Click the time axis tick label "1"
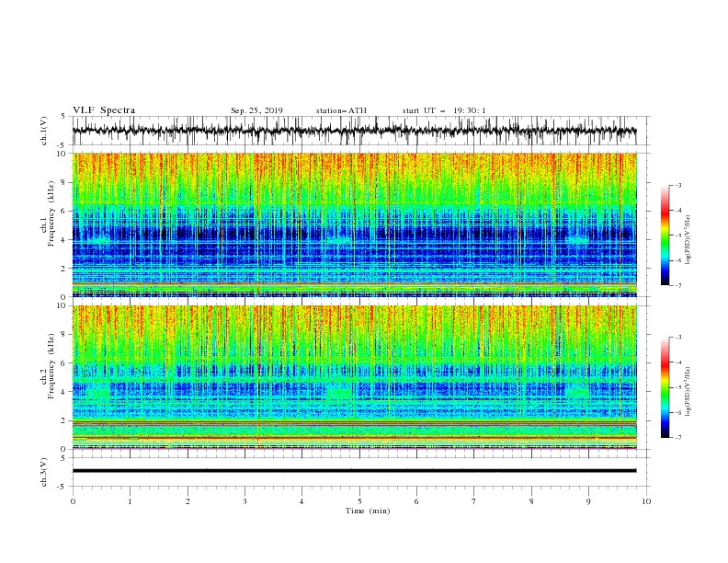This screenshot has height=563, width=728. (130, 501)
